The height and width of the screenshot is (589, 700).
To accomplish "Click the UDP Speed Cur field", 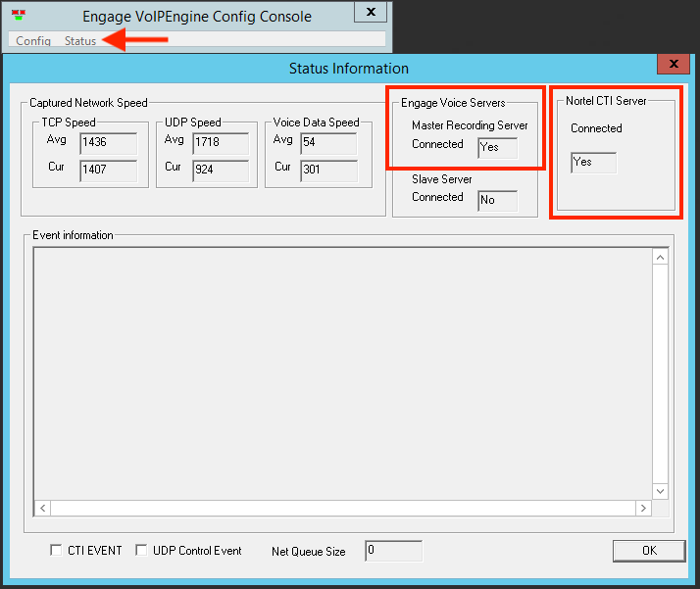I will pos(221,171).
